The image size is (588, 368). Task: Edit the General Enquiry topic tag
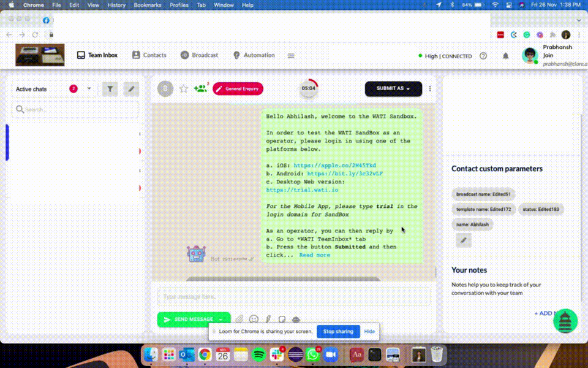(x=238, y=89)
